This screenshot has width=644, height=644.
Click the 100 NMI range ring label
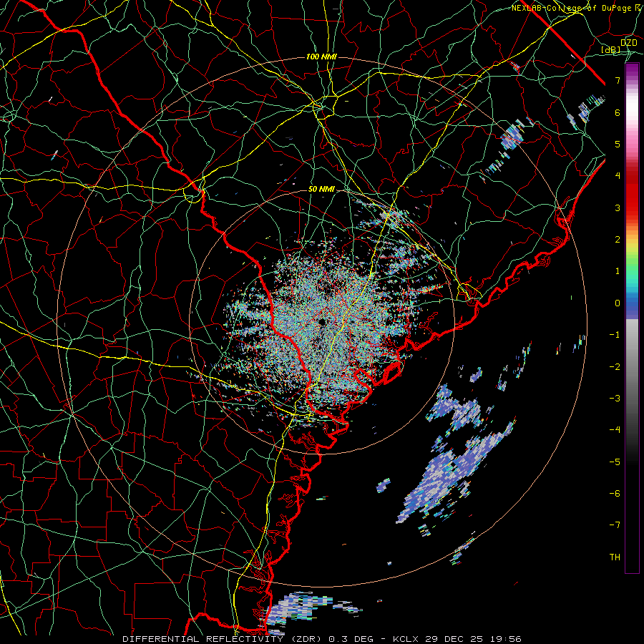click(321, 57)
